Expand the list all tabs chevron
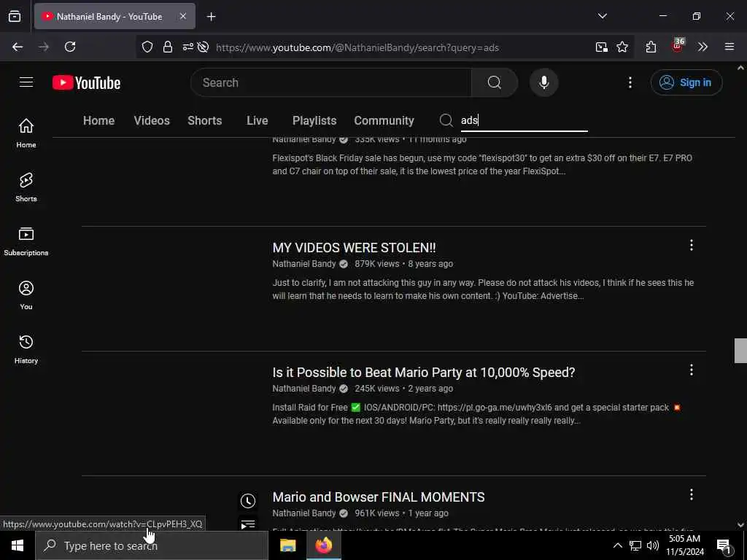This screenshot has height=560, width=747. coord(602,16)
